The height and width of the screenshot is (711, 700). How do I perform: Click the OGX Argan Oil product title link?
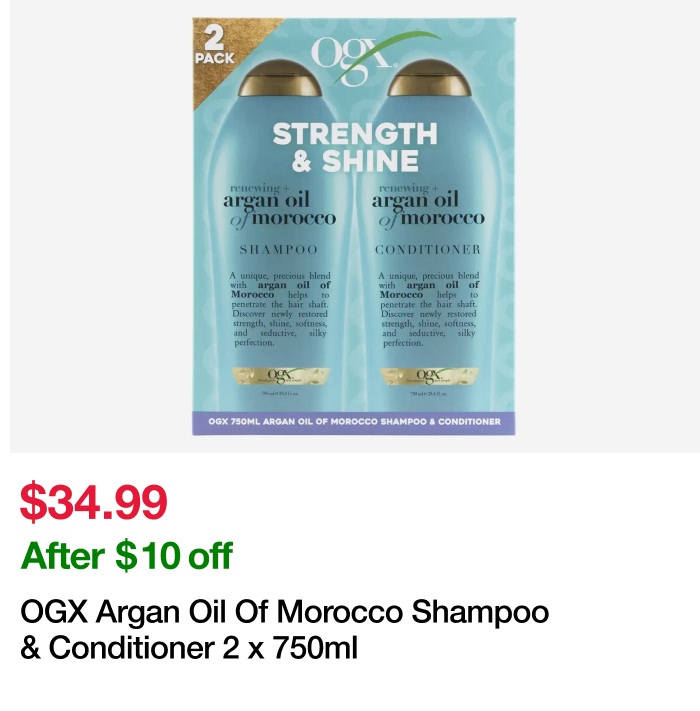point(285,629)
